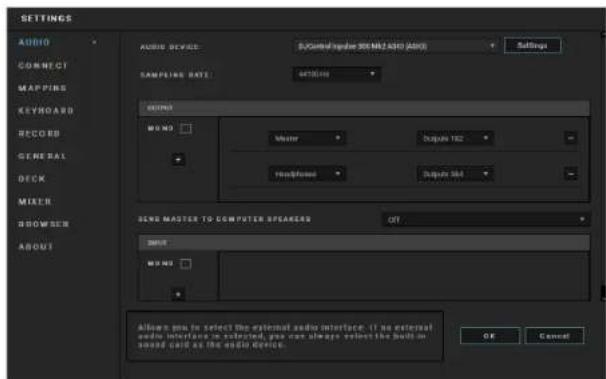Open the Headphones output channel dropdown
Image resolution: width=606 pixels, height=379 pixels.
pos(307,174)
